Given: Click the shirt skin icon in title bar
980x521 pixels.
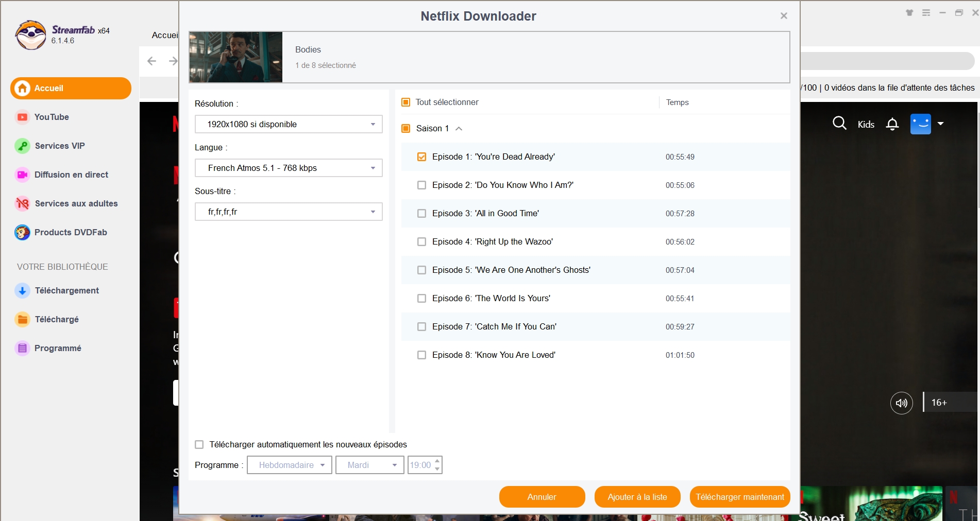Looking at the screenshot, I should (x=909, y=13).
